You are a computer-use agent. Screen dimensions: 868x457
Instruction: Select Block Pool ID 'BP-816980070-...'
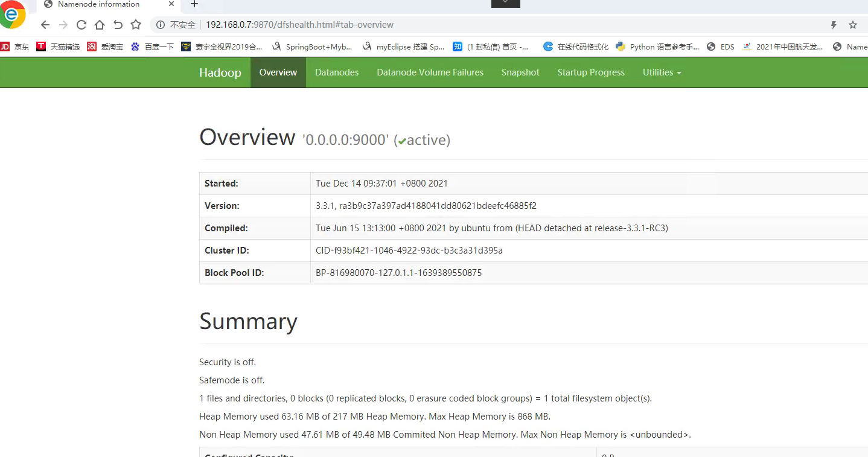399,273
